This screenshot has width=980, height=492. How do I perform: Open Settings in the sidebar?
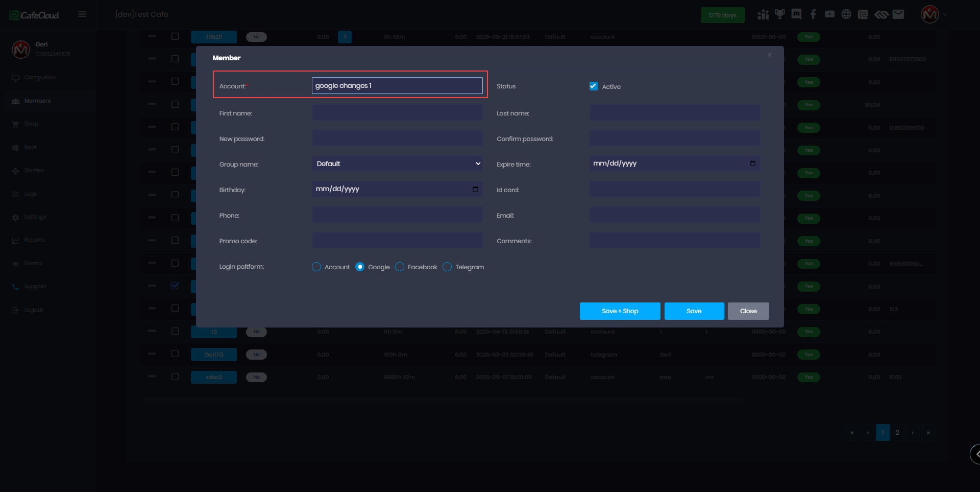point(35,217)
